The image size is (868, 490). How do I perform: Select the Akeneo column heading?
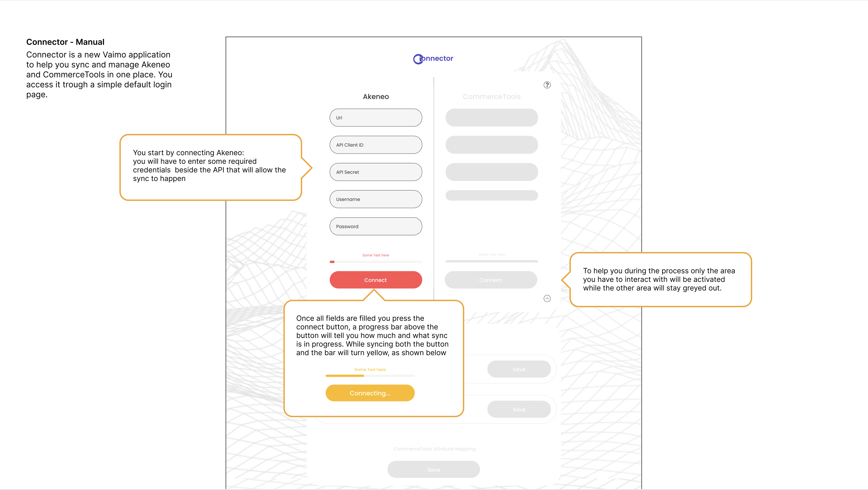(x=376, y=96)
